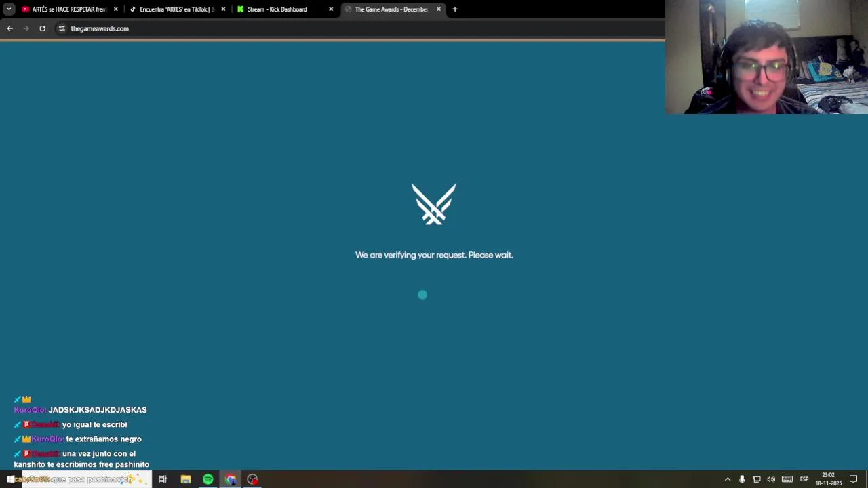
Task: Click chat message te extrañamos negro
Action: [104, 439]
